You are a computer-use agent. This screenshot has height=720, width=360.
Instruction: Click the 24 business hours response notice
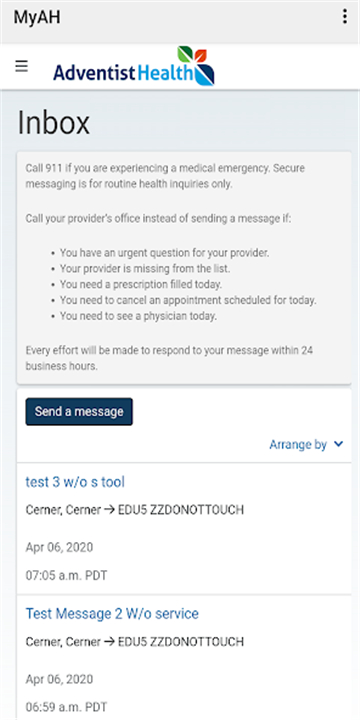pos(169,359)
